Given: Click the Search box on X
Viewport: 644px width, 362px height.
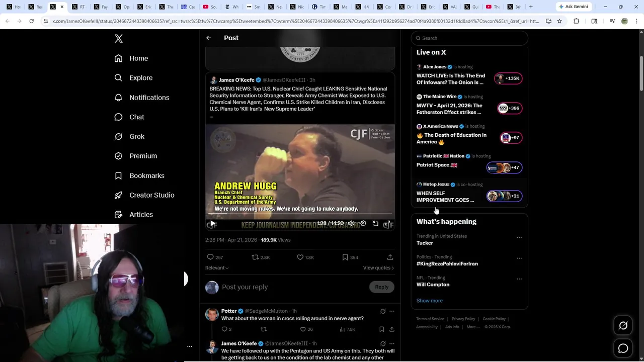Looking at the screenshot, I should click(x=469, y=38).
